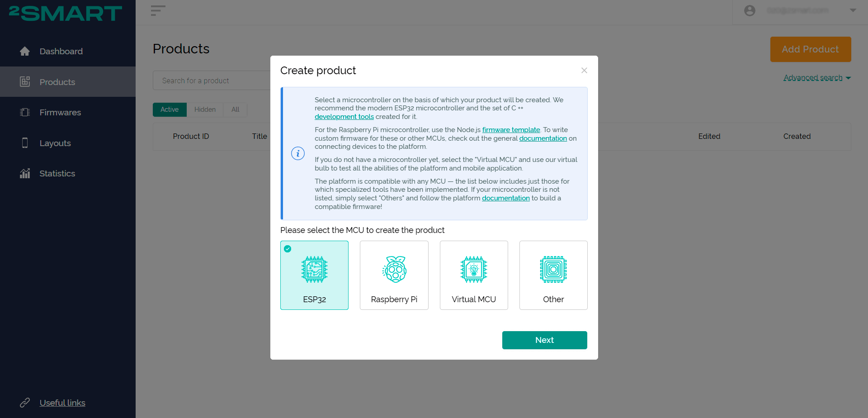Select the Other MCU chip icon
This screenshot has height=418, width=868.
coord(553,270)
